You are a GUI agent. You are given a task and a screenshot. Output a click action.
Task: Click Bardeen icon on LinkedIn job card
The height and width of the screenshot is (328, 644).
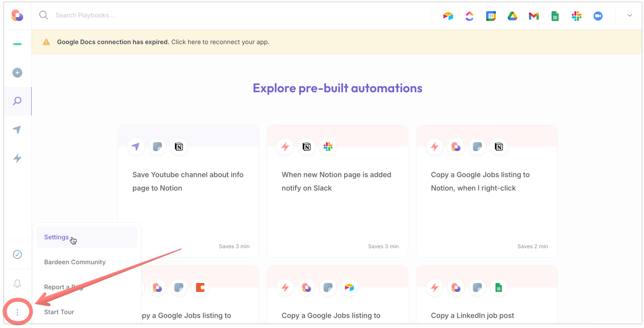click(456, 287)
